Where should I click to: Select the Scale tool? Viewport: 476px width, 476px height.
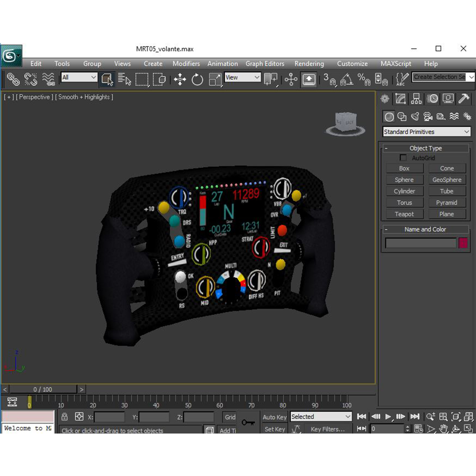pyautogui.click(x=215, y=79)
